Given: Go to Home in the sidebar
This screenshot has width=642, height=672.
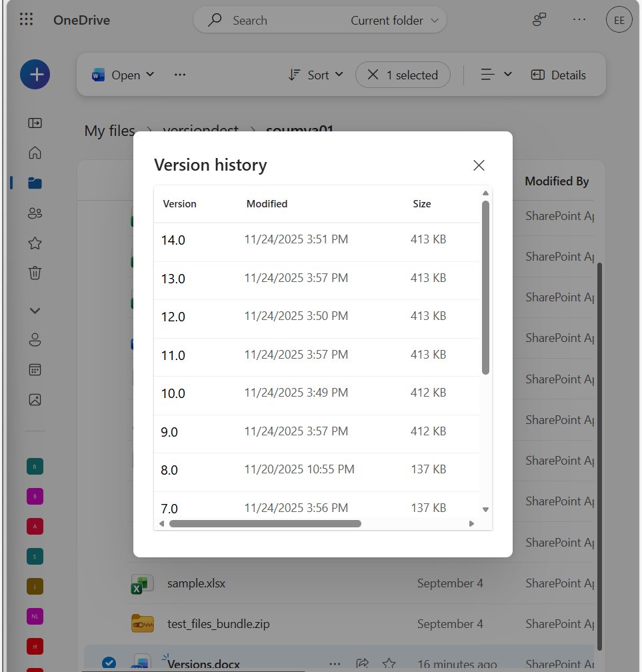Looking at the screenshot, I should (34, 153).
